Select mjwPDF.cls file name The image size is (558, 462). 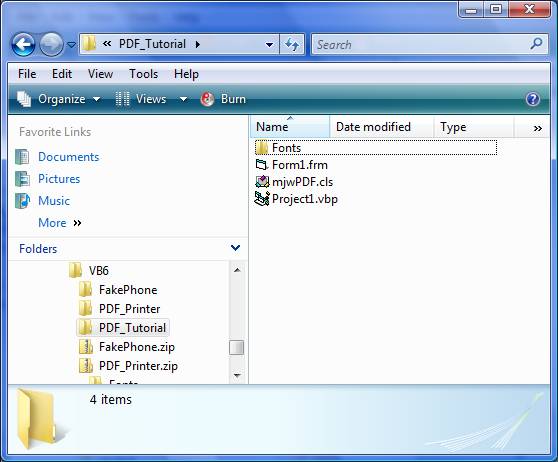tap(302, 182)
